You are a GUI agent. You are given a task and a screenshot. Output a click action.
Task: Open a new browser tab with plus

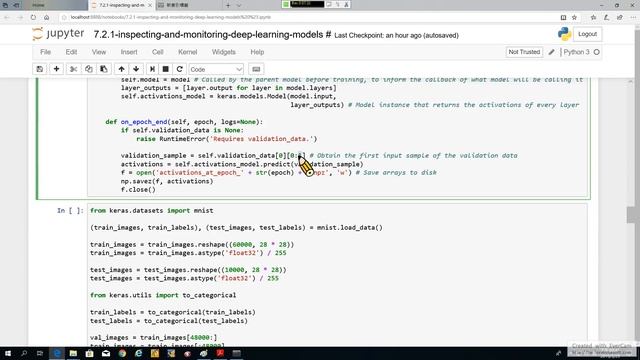228,5
